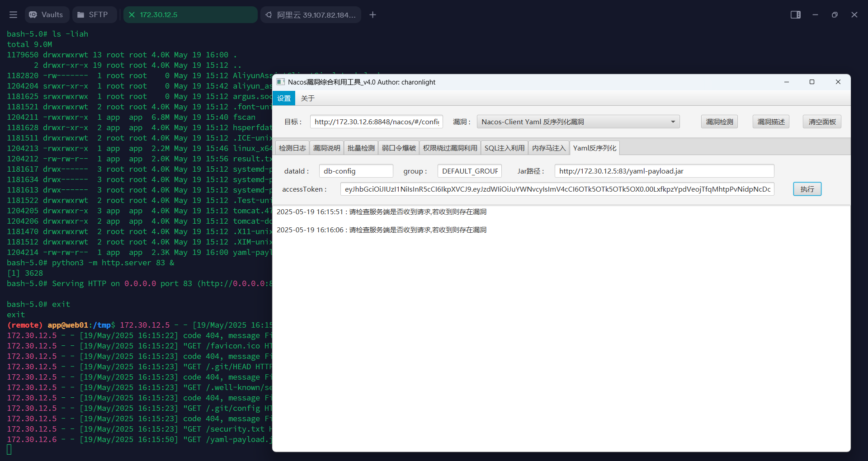The image size is (868, 461).
Task: Click the 'ls -liah' command line in terminal
Action: (47, 34)
